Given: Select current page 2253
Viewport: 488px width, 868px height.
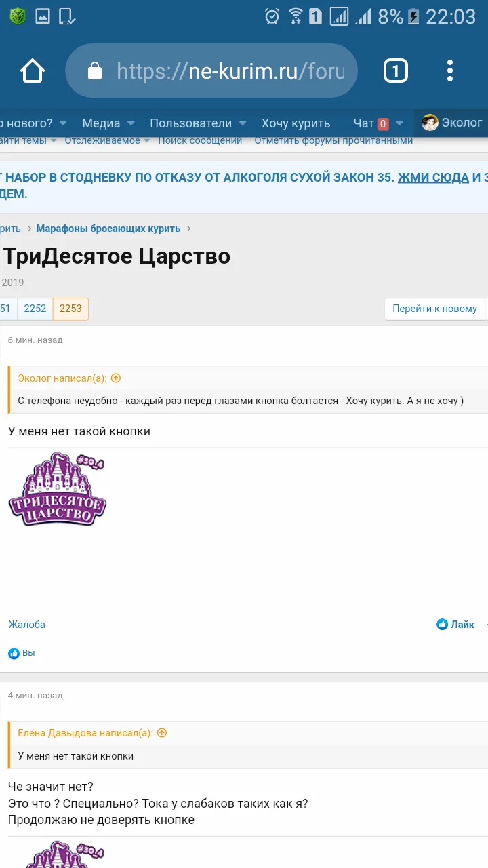Looking at the screenshot, I should click(70, 309).
